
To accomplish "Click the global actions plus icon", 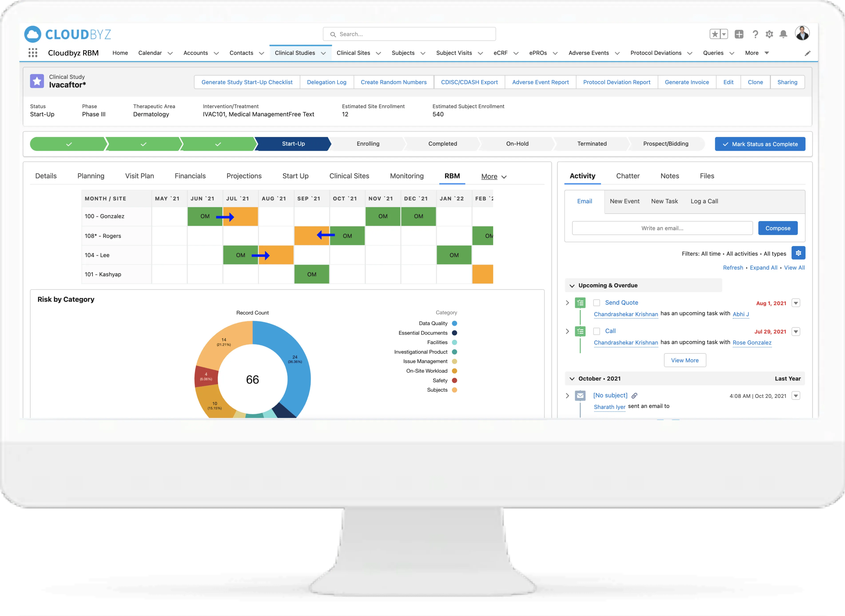I will [x=739, y=34].
